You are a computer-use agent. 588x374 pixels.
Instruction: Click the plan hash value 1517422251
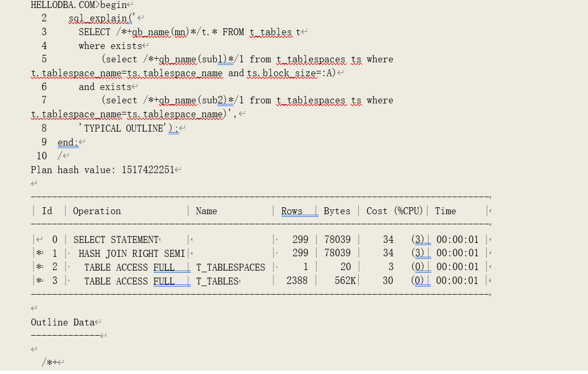tap(148, 170)
